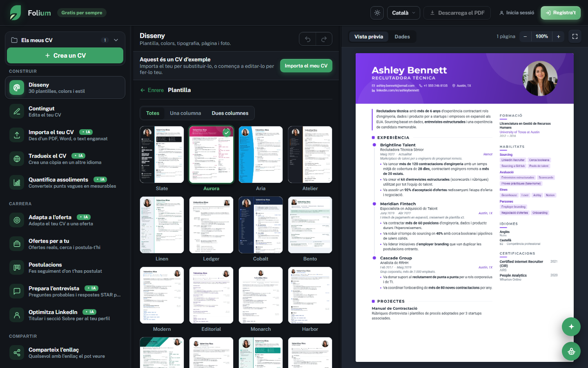This screenshot has width=588, height=368.
Task: Open the Català language dropdown
Action: click(403, 13)
